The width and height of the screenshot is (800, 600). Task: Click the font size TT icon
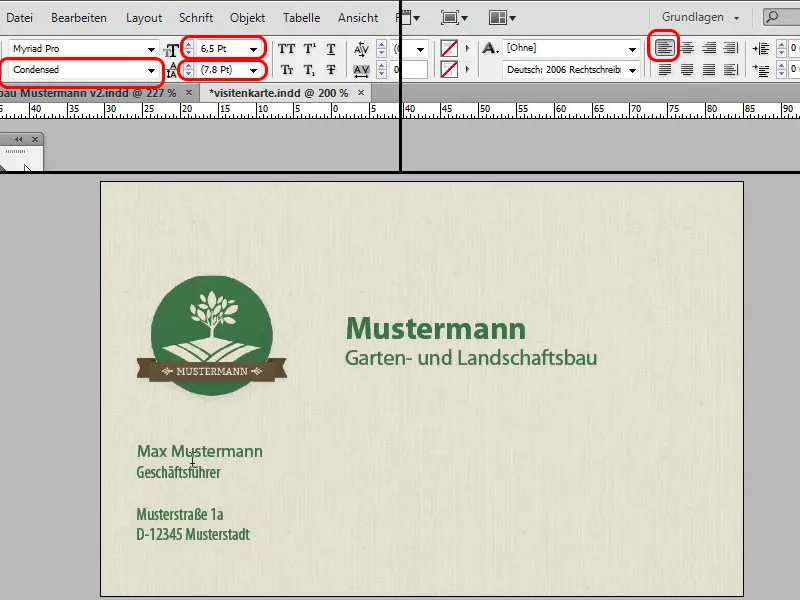point(171,50)
